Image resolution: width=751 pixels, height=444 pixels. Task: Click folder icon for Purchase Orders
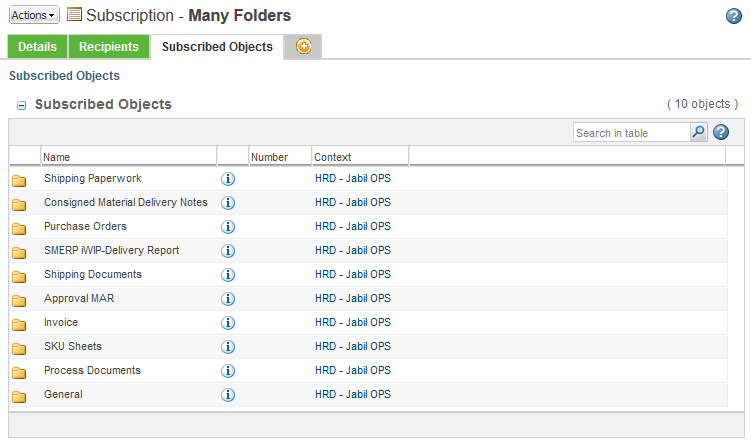coord(19,228)
